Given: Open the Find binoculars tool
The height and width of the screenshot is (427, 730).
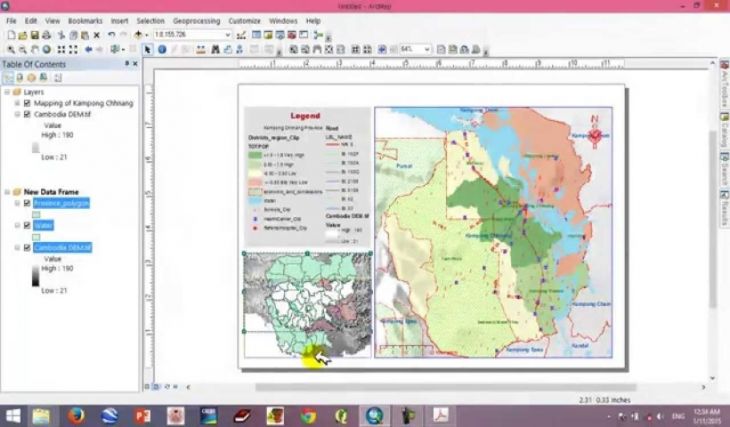Looking at the screenshot, I should tap(216, 49).
